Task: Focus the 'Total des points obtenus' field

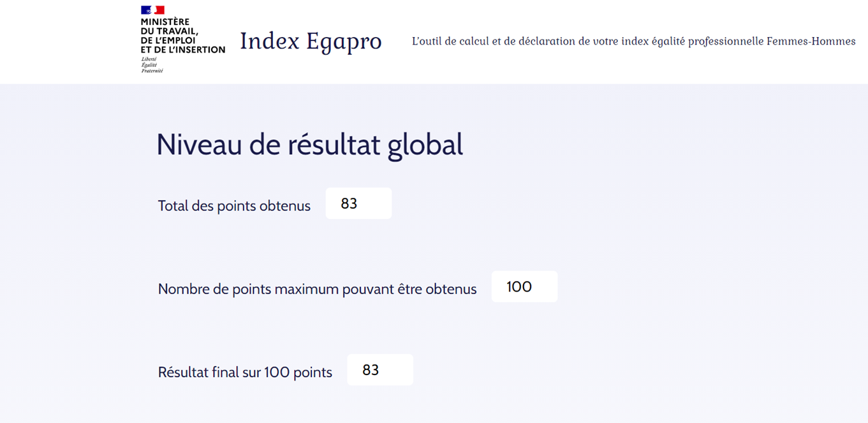Action: pos(358,204)
